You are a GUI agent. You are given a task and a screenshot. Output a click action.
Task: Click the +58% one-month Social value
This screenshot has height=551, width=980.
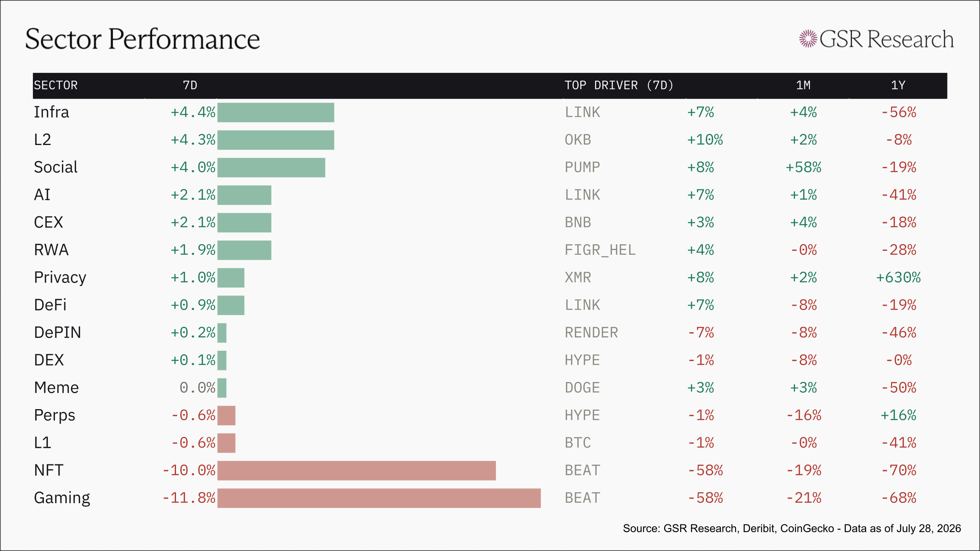point(803,167)
